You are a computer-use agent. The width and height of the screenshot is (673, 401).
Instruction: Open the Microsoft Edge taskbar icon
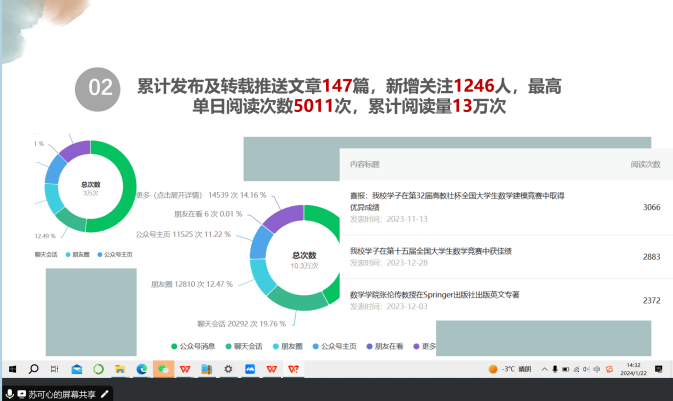[x=142, y=369]
